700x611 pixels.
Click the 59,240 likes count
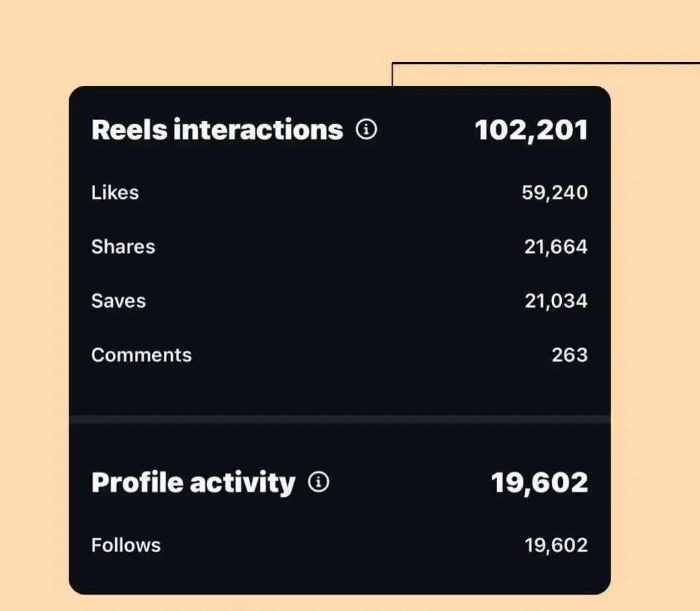(x=555, y=193)
